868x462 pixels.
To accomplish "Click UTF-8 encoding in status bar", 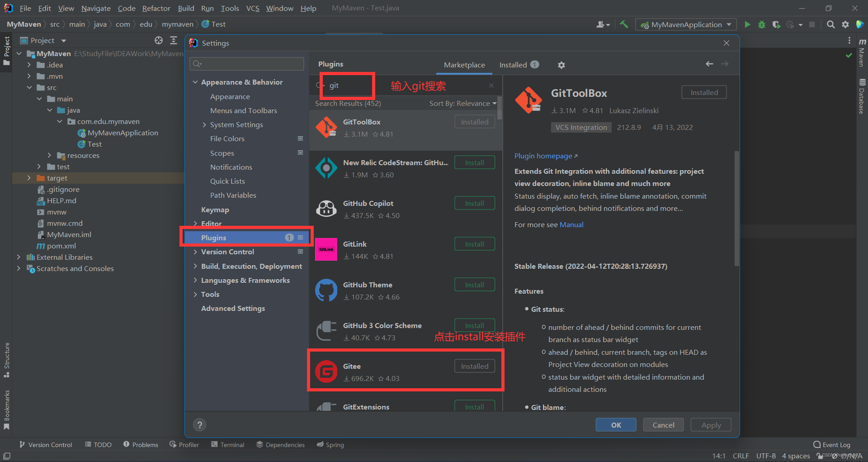I will coord(766,456).
